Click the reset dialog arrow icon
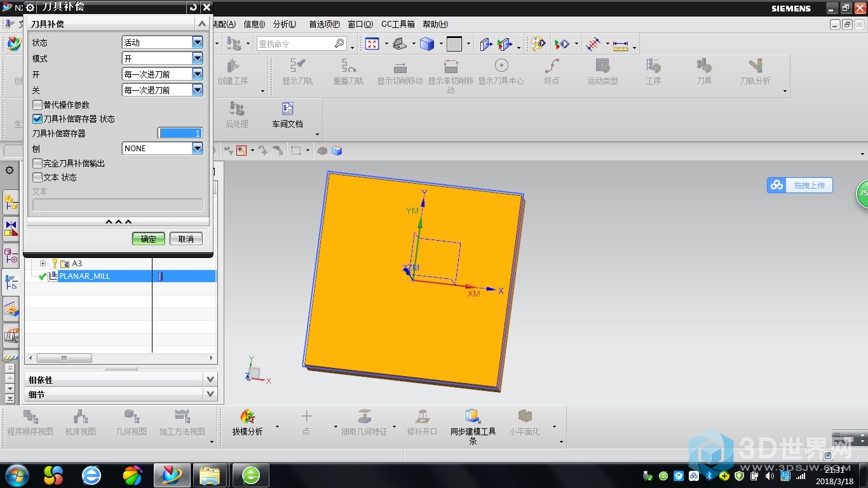The width and height of the screenshot is (868, 488). pyautogui.click(x=193, y=7)
